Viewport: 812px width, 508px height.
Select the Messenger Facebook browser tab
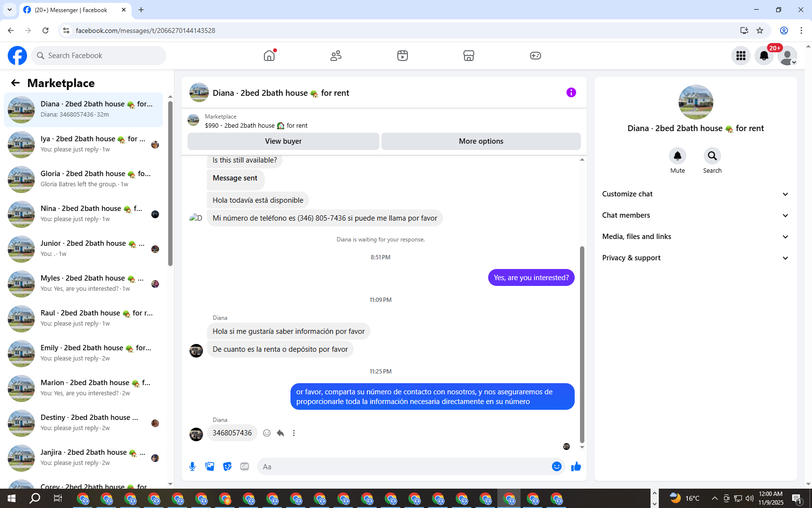(x=74, y=10)
